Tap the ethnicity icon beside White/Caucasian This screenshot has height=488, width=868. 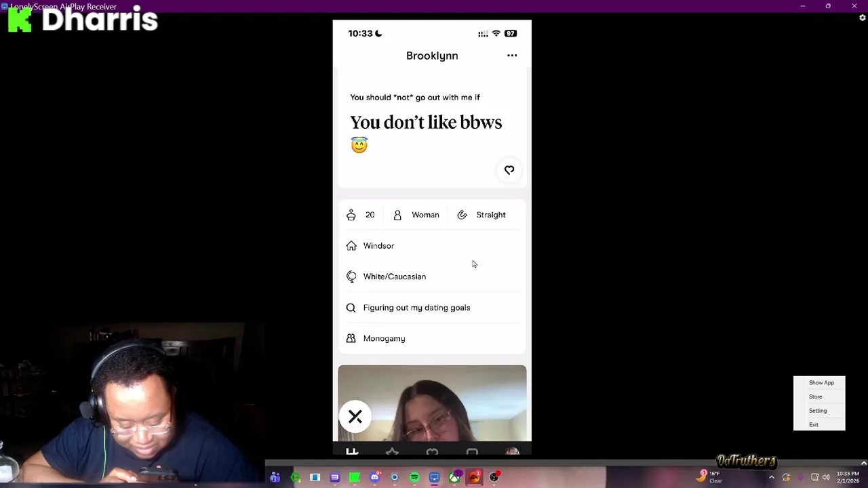(351, 277)
